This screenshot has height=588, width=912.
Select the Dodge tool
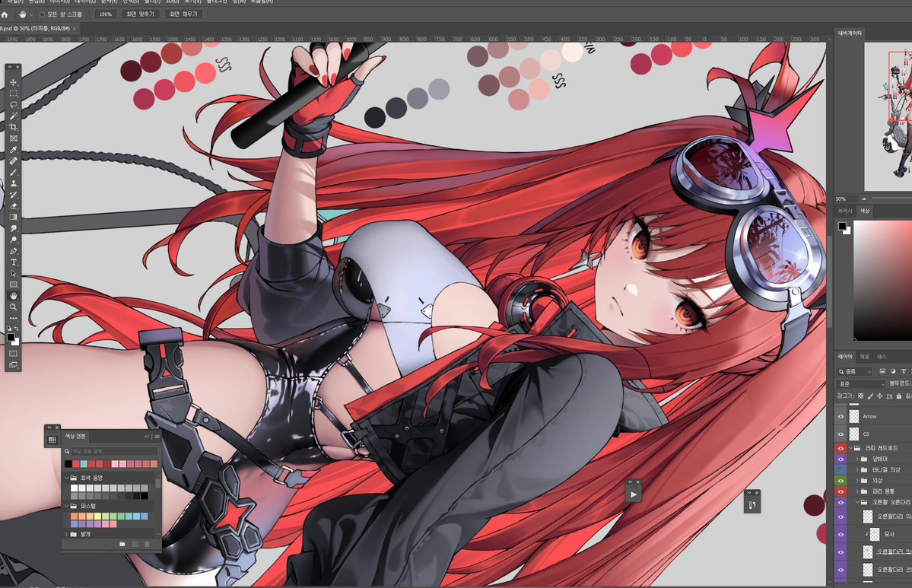(14, 240)
